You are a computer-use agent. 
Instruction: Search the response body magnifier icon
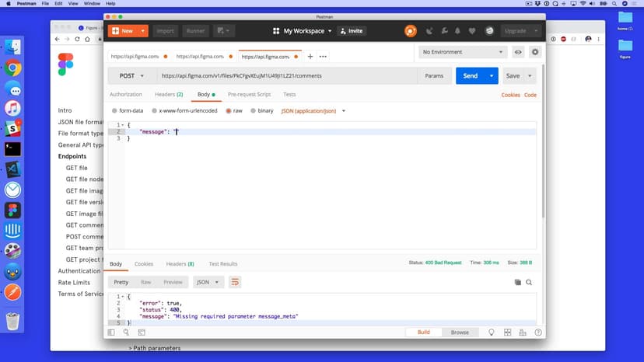(529, 282)
